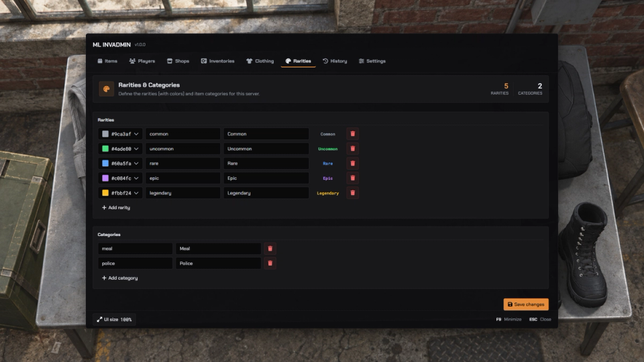Screen dimensions: 644x362
Task: Edit the 'legendary' rarity id field
Action: [x=182, y=193]
